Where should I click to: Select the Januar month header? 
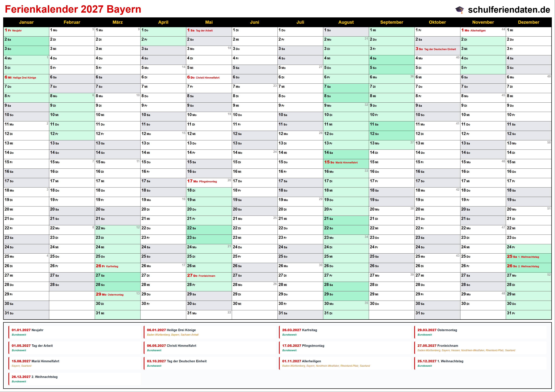coord(26,22)
